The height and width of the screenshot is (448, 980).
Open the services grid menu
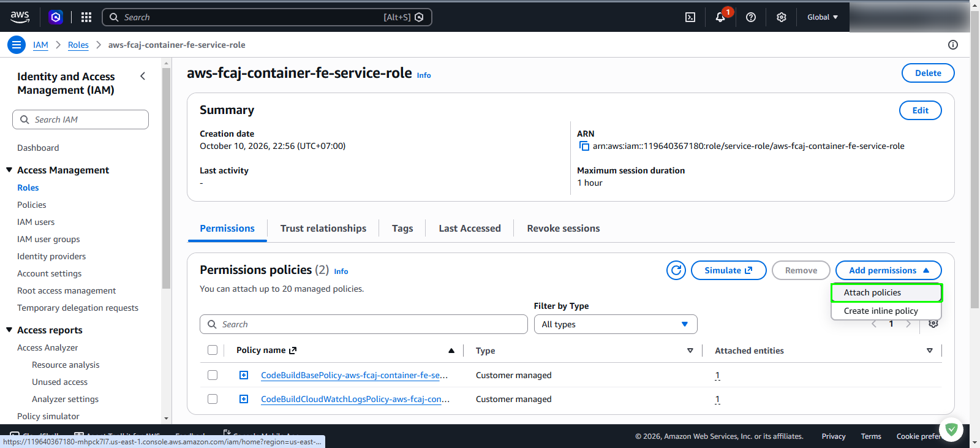pyautogui.click(x=86, y=17)
